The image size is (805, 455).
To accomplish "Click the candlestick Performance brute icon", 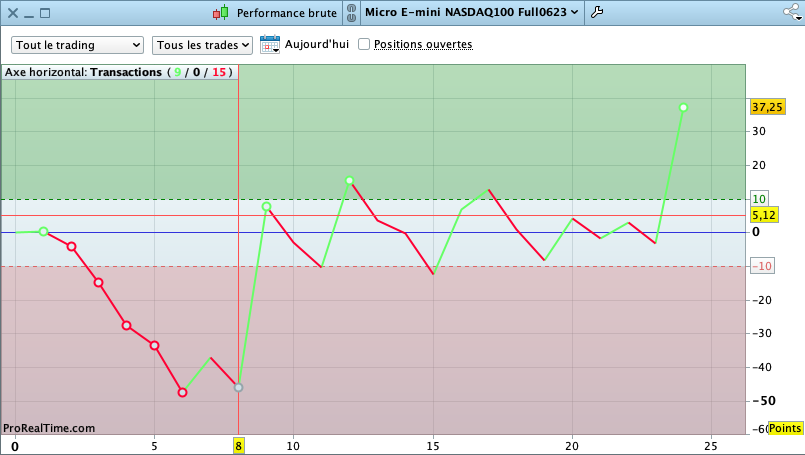I will point(220,13).
